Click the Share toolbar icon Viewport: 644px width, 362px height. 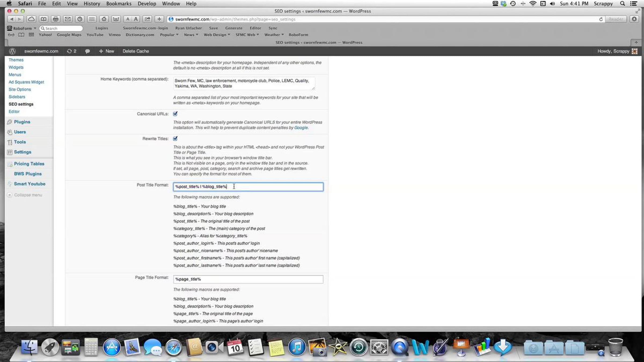tap(147, 19)
